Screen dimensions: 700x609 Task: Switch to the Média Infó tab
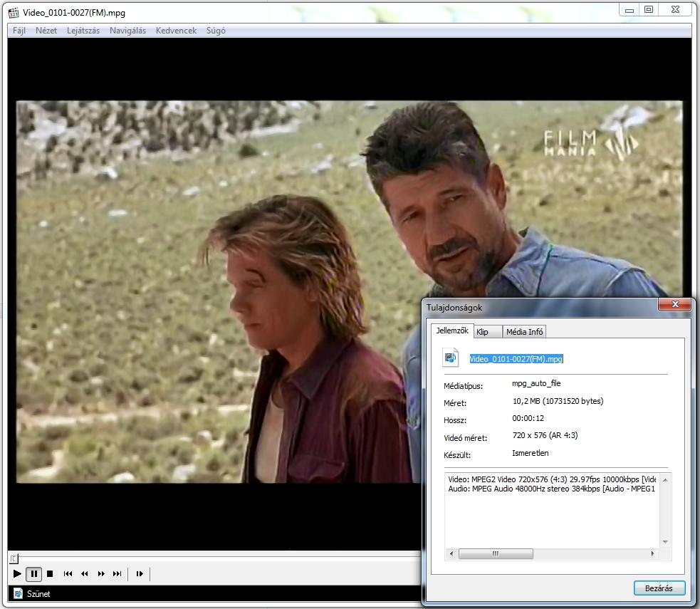[x=524, y=332]
